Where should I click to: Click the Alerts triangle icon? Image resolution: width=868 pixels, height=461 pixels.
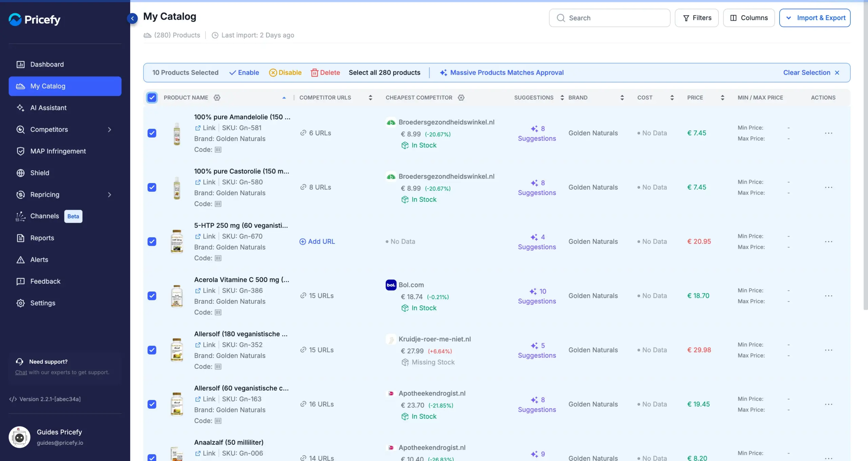pyautogui.click(x=21, y=260)
